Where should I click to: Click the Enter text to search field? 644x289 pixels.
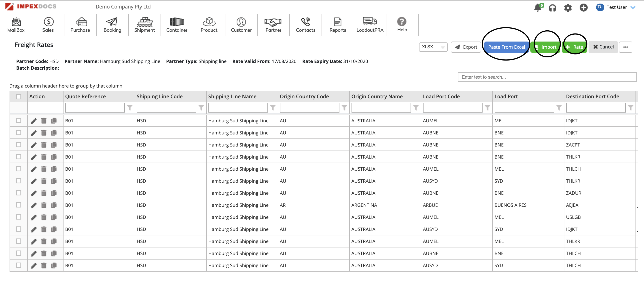click(x=547, y=77)
